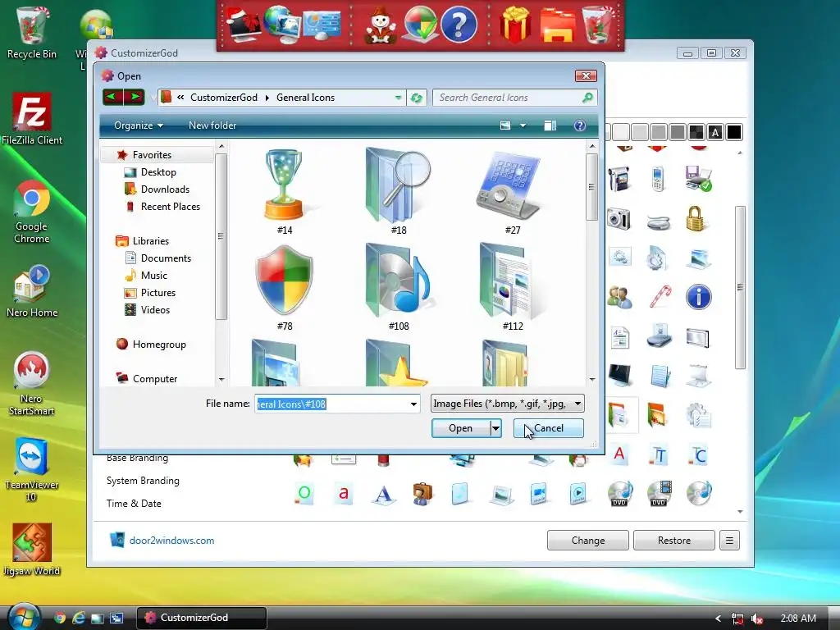The image size is (840, 630).
Task: Select the #112 documents folder icon file
Action: tap(512, 288)
